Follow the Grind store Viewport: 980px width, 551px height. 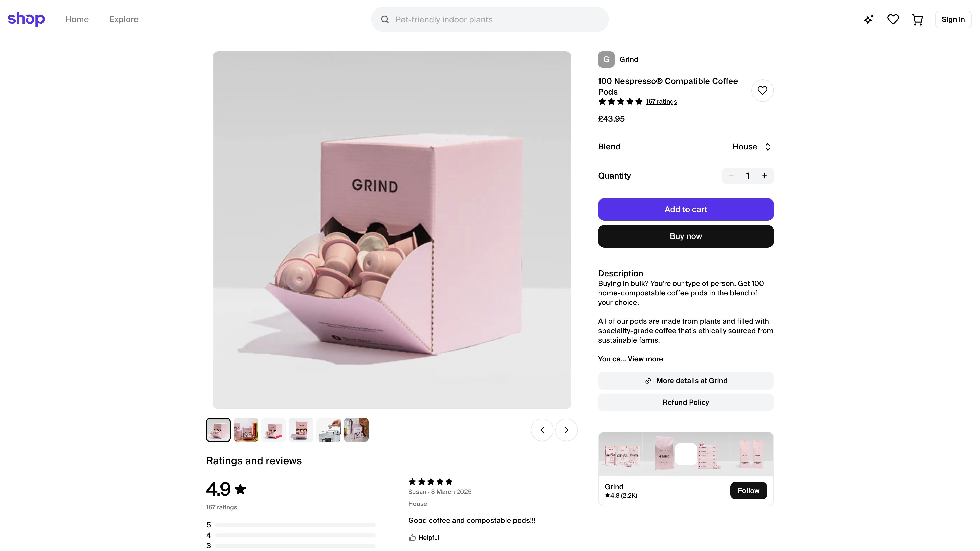[x=748, y=491]
